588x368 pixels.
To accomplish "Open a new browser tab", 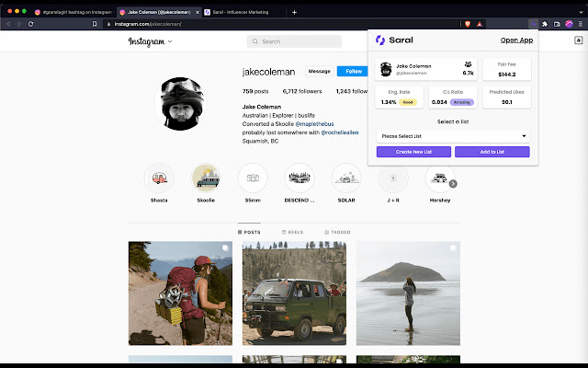I will pyautogui.click(x=294, y=12).
